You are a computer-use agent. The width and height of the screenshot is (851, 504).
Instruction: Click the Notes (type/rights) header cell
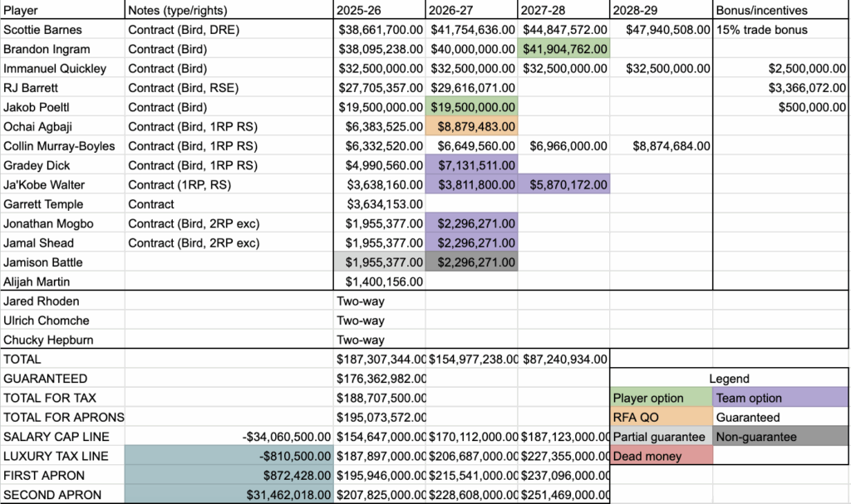(x=229, y=10)
